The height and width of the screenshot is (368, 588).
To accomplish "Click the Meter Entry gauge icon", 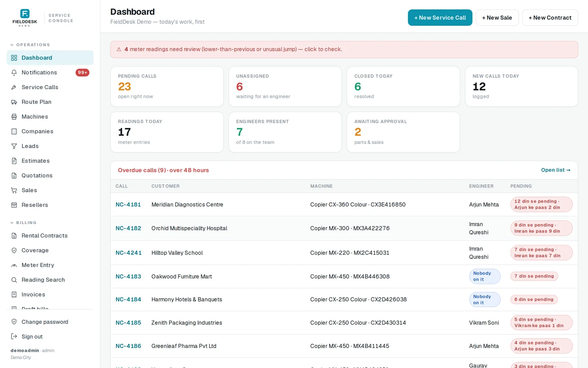I will point(14,265).
